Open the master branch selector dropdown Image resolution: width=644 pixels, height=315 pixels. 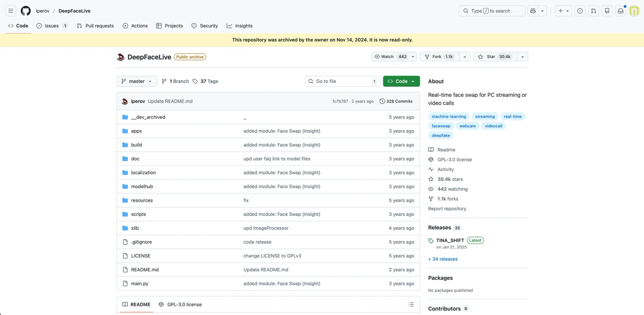point(137,81)
